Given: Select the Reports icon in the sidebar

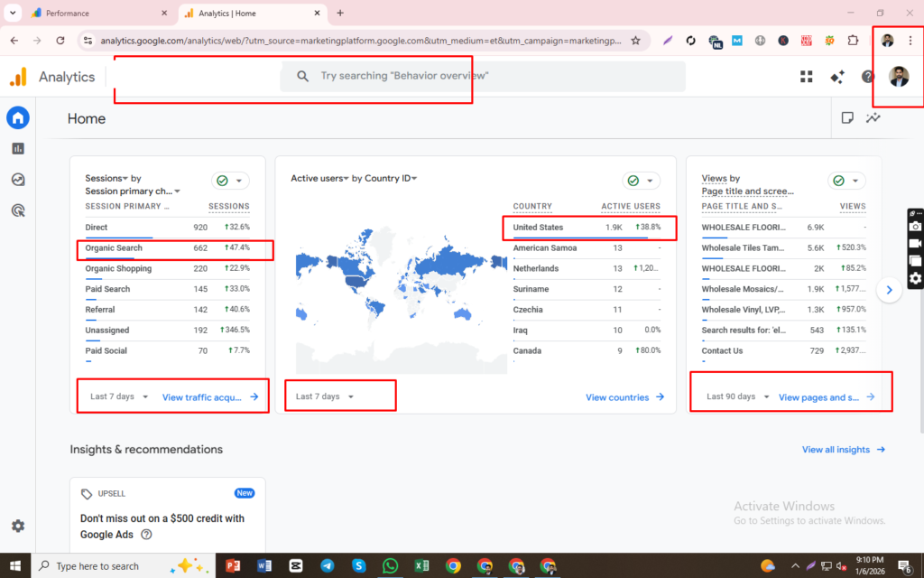Looking at the screenshot, I should point(18,148).
